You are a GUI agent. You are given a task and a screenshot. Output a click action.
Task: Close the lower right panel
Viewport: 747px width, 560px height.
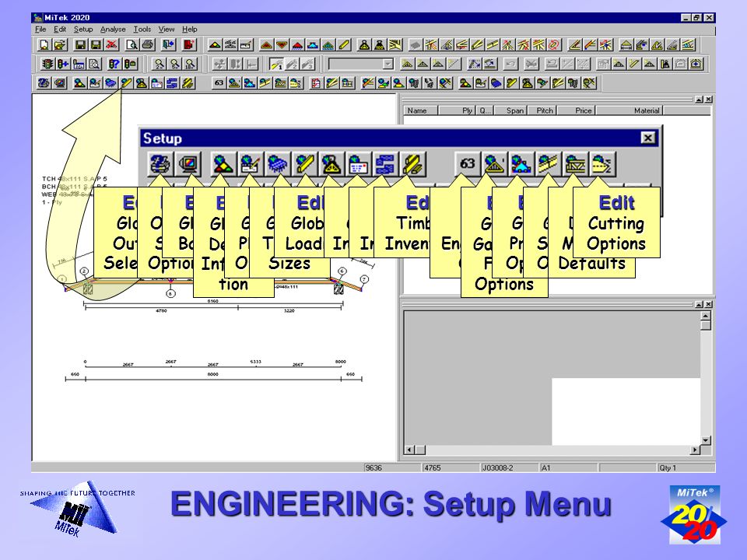pyautogui.click(x=709, y=304)
